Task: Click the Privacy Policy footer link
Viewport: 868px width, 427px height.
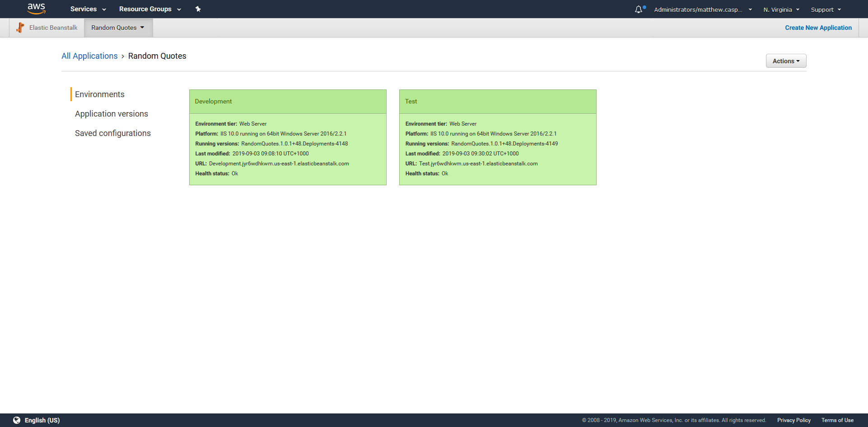Action: click(x=794, y=420)
